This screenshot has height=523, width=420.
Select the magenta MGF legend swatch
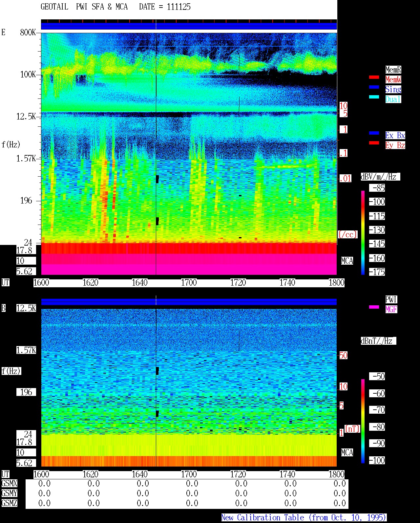point(374,307)
